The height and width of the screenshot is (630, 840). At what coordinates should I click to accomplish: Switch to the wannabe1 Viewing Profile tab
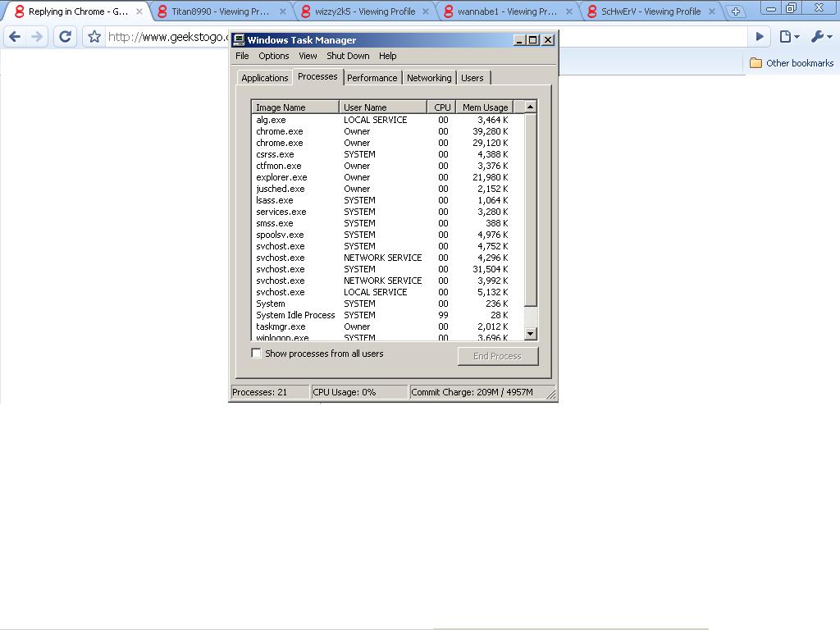pyautogui.click(x=507, y=11)
